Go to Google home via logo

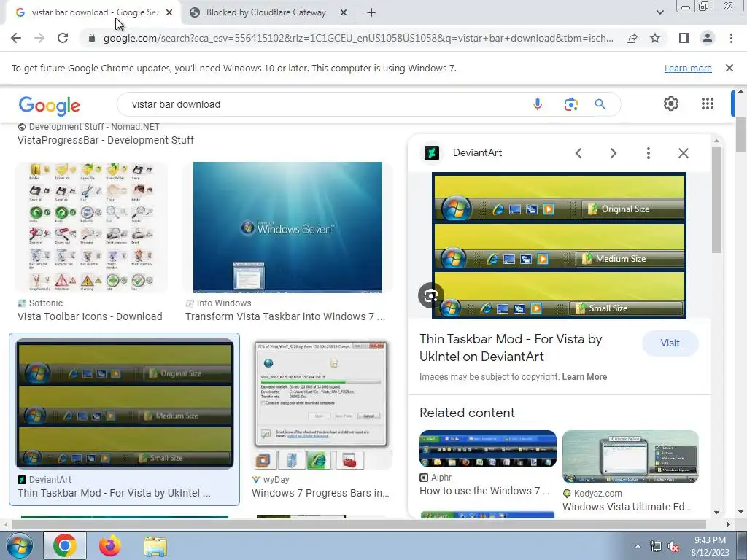(49, 105)
